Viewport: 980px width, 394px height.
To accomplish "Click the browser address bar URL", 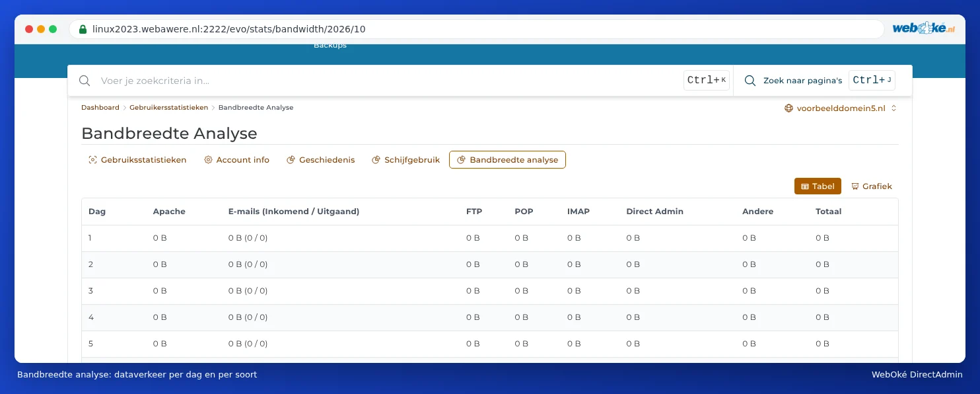I will point(229,29).
